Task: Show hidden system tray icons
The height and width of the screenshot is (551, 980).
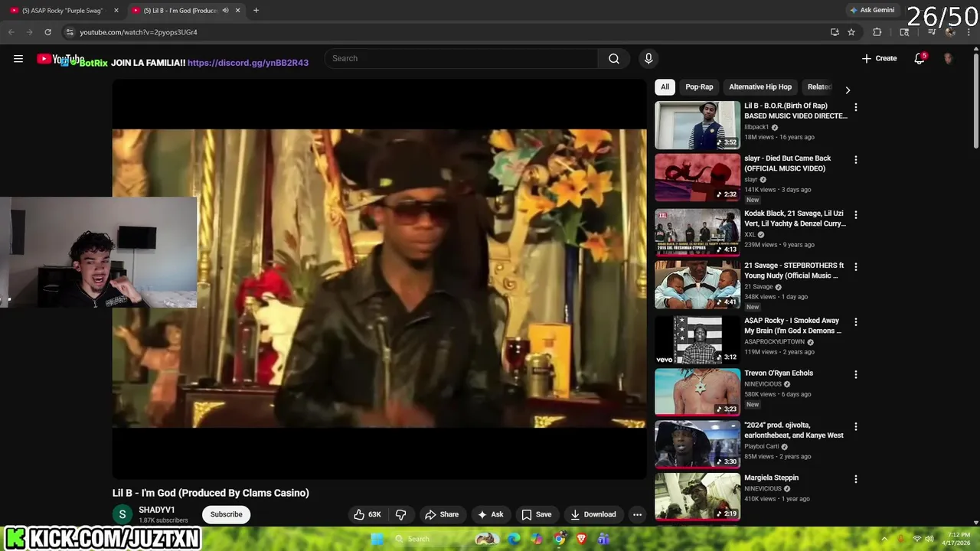Action: pyautogui.click(x=884, y=539)
